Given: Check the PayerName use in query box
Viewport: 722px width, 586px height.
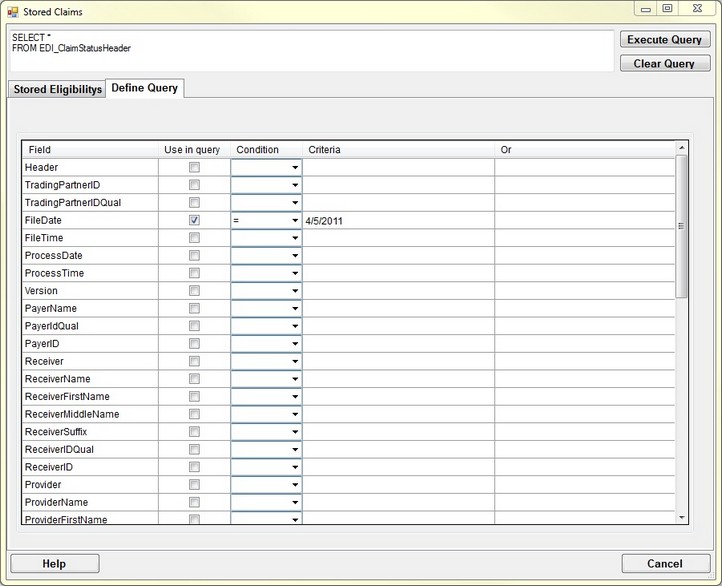Looking at the screenshot, I should (x=194, y=309).
